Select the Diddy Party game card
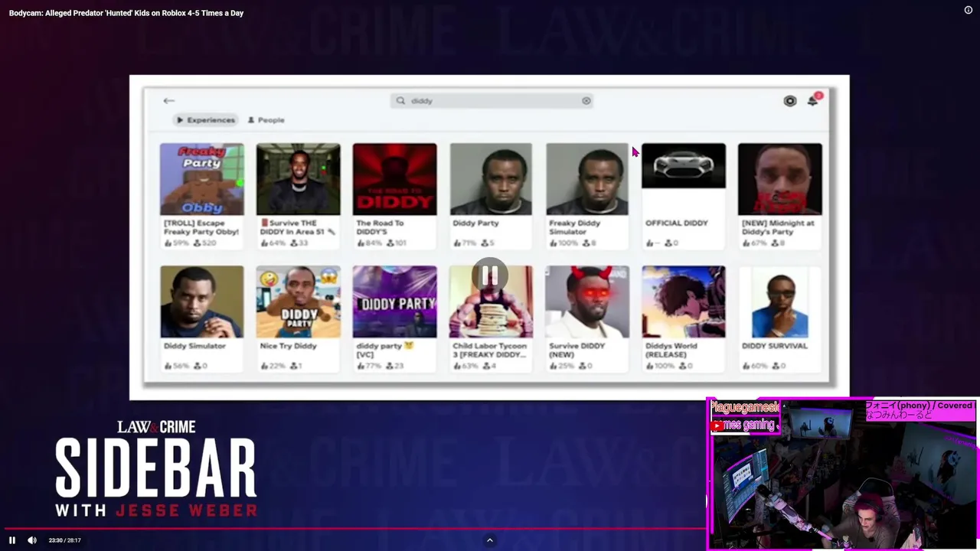 (x=491, y=195)
